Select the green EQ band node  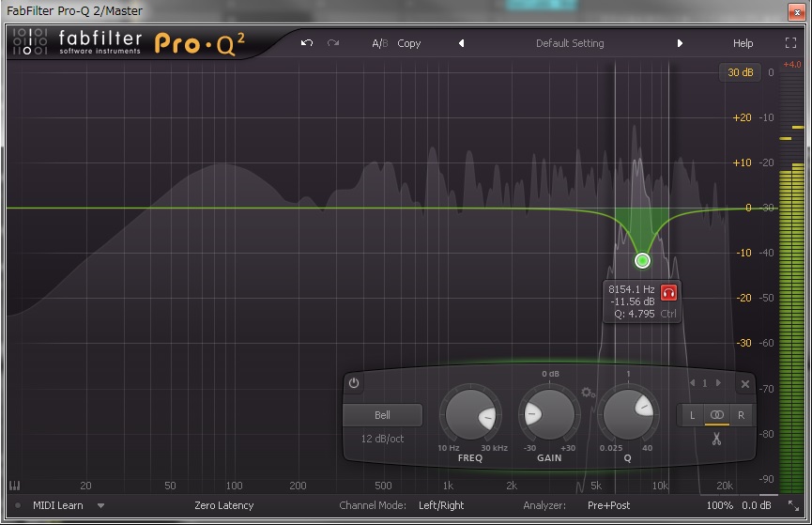pyautogui.click(x=642, y=260)
